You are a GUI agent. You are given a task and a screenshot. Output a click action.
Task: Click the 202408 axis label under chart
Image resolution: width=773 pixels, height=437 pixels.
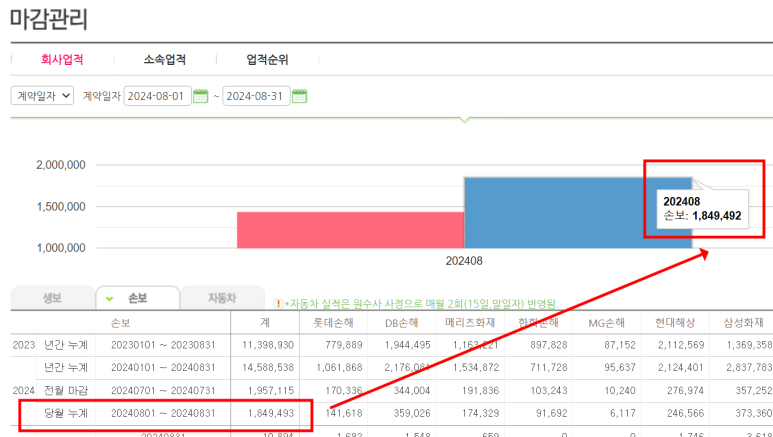[x=464, y=260]
